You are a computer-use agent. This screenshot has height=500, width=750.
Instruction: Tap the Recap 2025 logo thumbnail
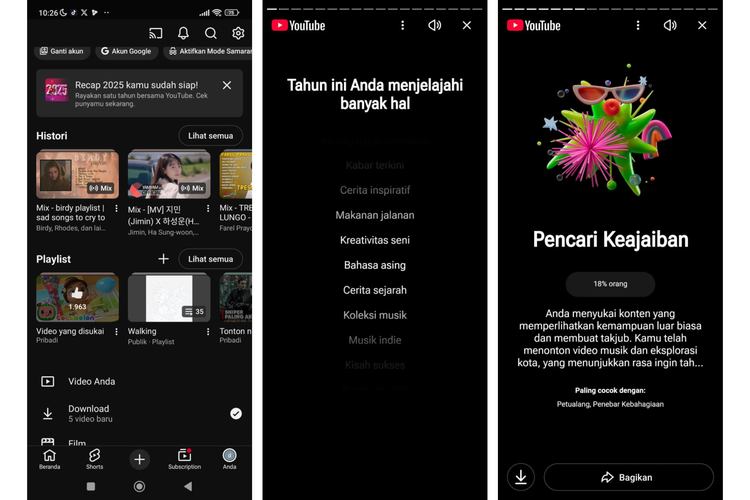point(56,89)
